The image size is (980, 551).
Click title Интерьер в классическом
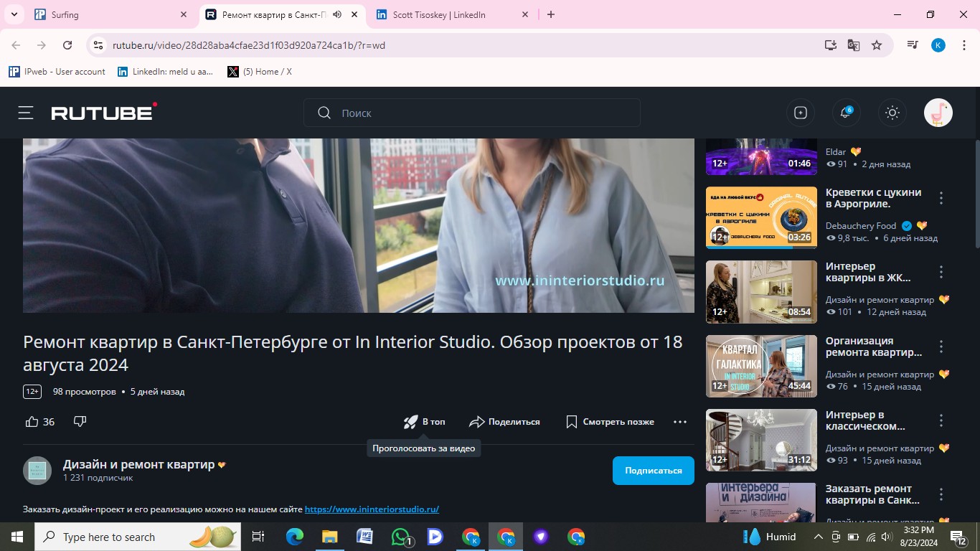[x=865, y=420]
